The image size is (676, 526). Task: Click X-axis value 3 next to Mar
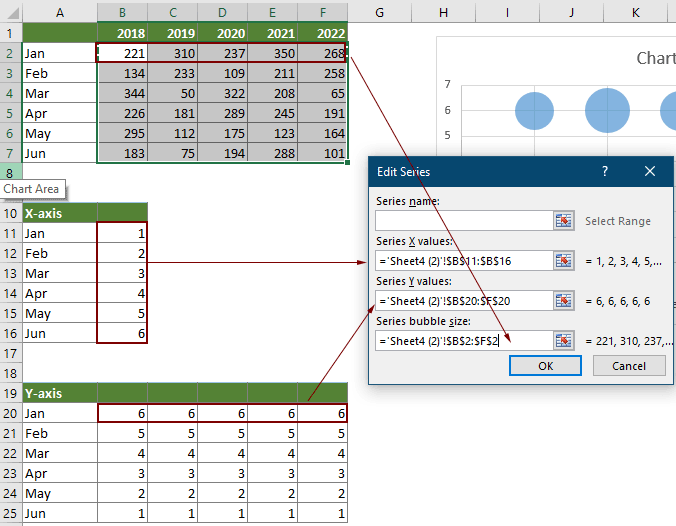click(x=122, y=273)
